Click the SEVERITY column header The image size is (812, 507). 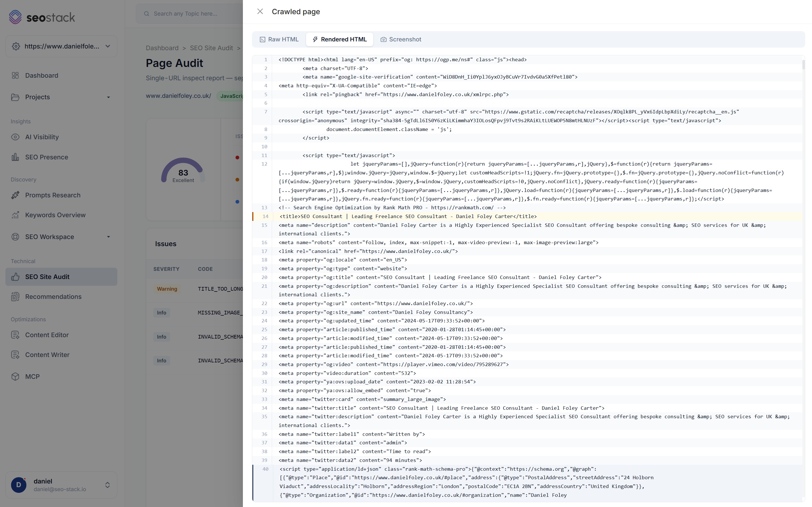pyautogui.click(x=166, y=269)
